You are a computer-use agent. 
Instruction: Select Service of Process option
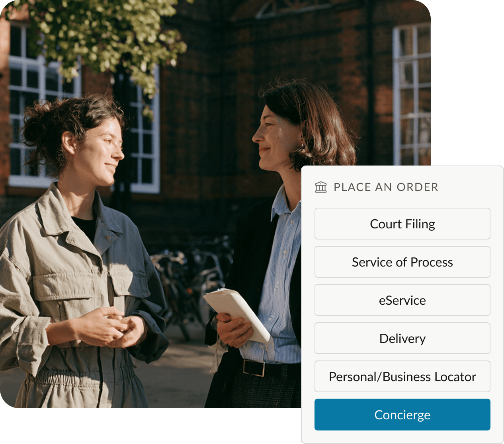tap(402, 262)
